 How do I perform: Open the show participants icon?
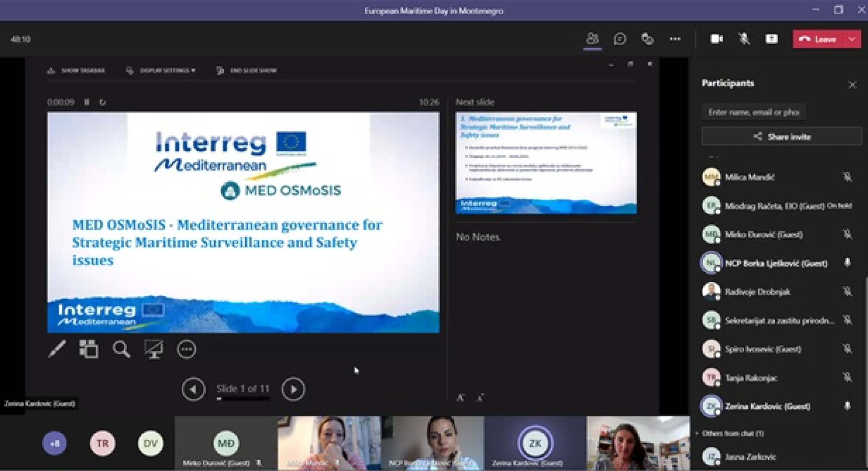pyautogui.click(x=592, y=39)
